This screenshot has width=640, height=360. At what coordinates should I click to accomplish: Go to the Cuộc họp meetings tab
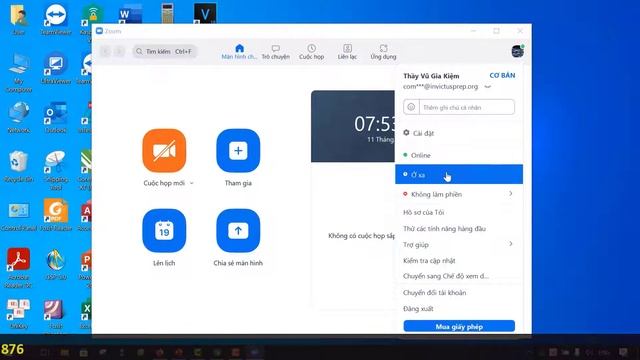pyautogui.click(x=311, y=52)
